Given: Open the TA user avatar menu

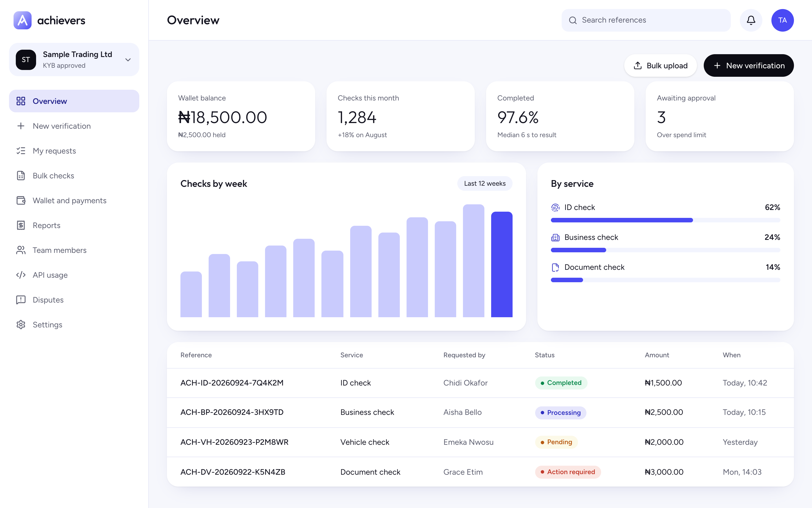Looking at the screenshot, I should pyautogui.click(x=782, y=20).
